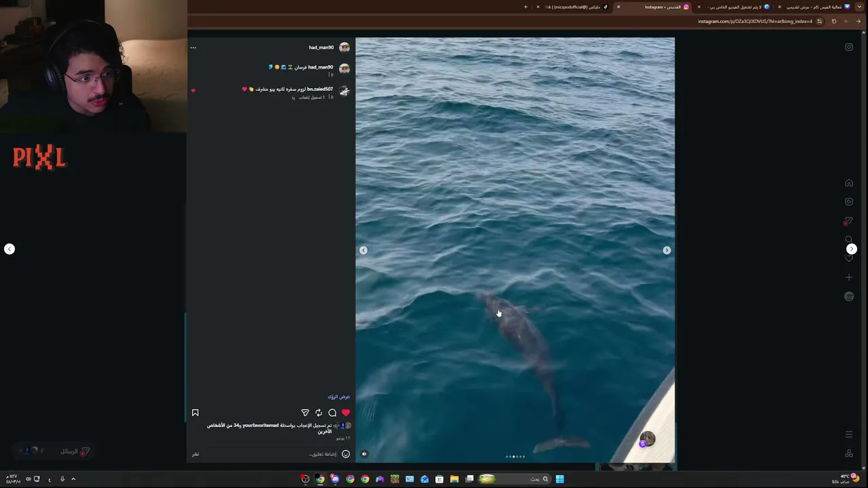Share the post via the paper plane icon

tap(305, 413)
